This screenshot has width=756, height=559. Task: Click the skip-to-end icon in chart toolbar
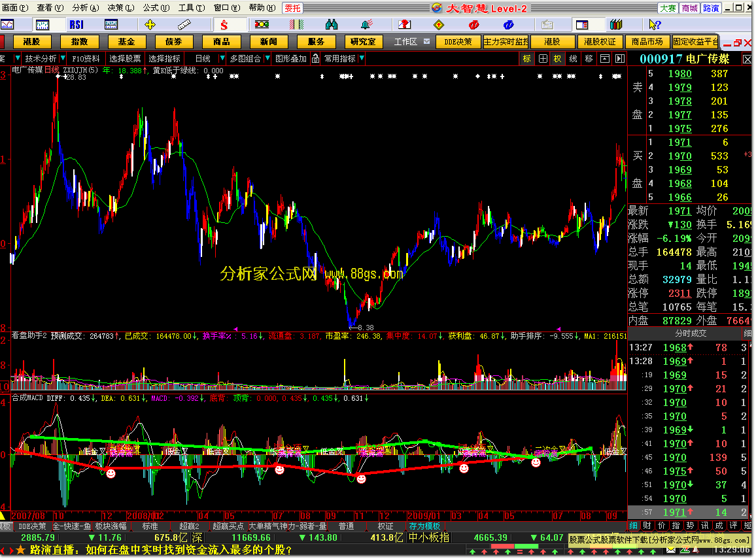point(620,59)
